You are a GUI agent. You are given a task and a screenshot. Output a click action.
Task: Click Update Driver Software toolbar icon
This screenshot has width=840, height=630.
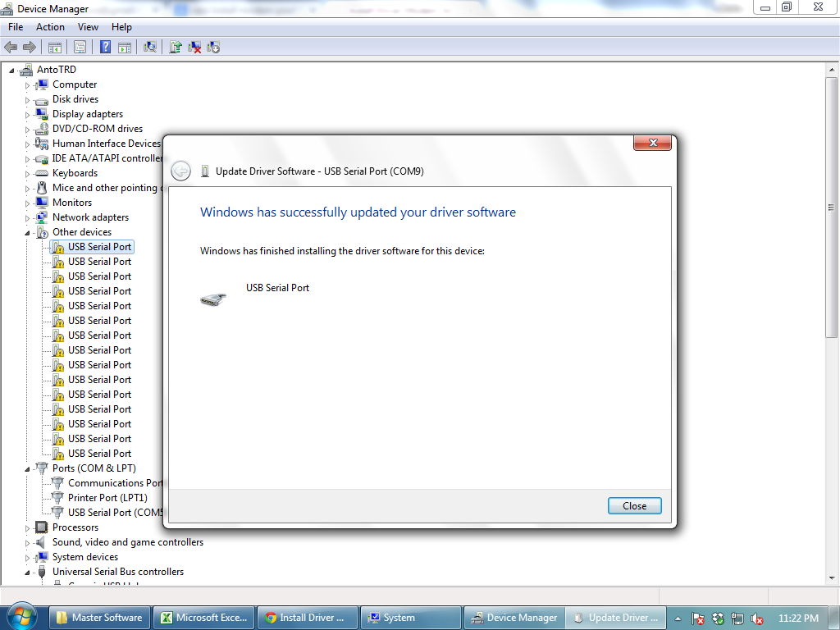tap(176, 47)
